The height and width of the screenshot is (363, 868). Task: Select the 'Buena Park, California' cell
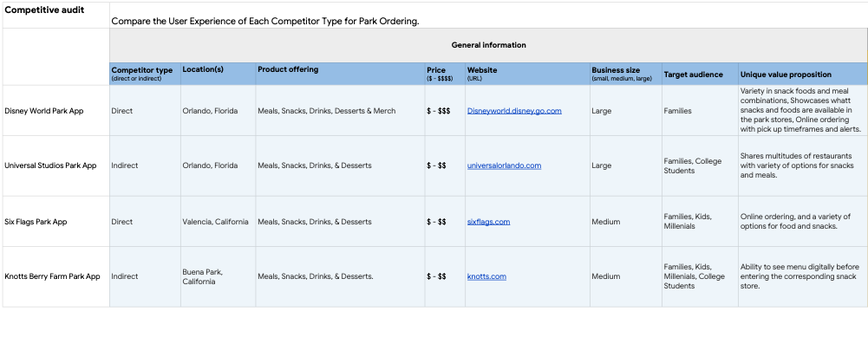coord(219,276)
